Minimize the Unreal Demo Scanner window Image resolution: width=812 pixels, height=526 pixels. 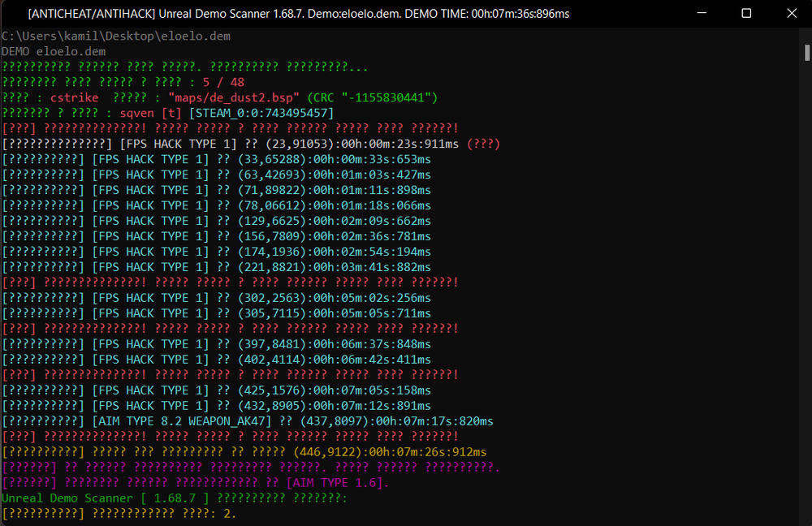coord(702,14)
